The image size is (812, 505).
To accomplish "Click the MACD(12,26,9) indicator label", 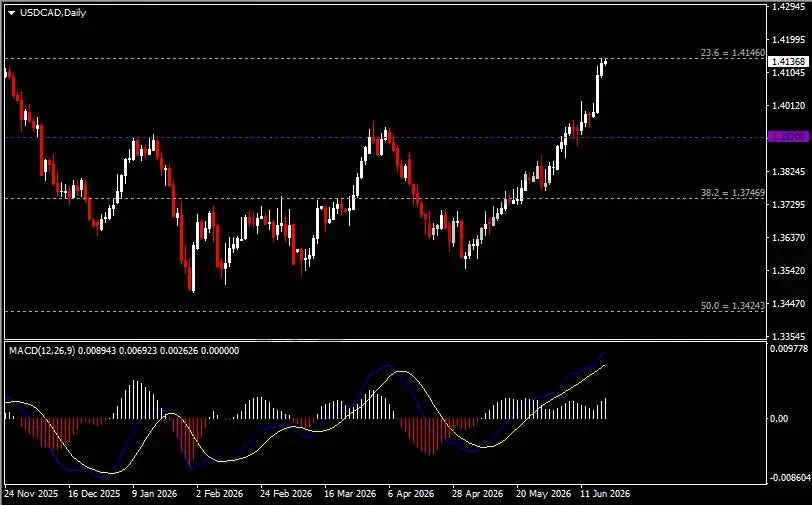I will point(42,351).
